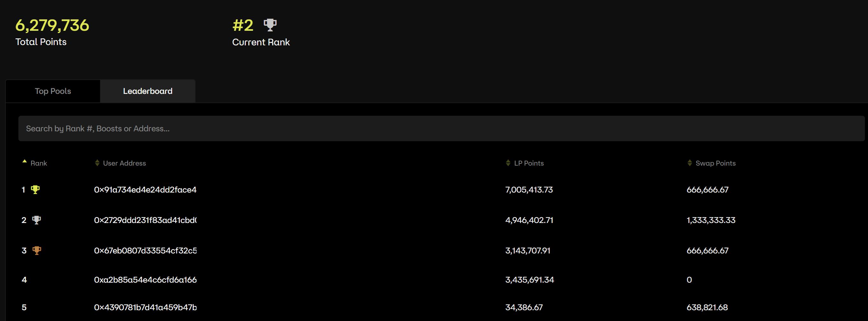Screen dimensions: 868x321
Task: Click the LP Points sort arrows
Action: [508, 163]
